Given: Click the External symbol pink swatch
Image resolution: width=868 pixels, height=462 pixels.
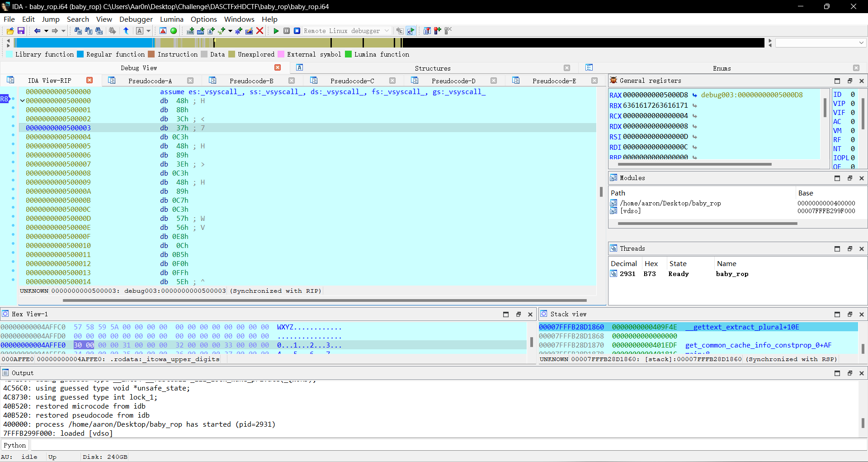Looking at the screenshot, I should [281, 54].
